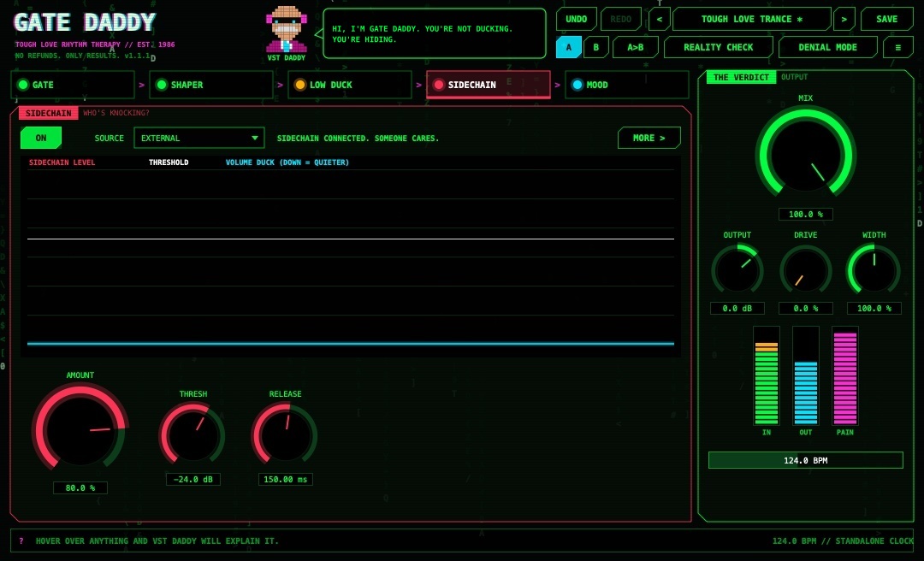The width and height of the screenshot is (924, 561).
Task: Click the MIX knob
Action: coord(806,156)
